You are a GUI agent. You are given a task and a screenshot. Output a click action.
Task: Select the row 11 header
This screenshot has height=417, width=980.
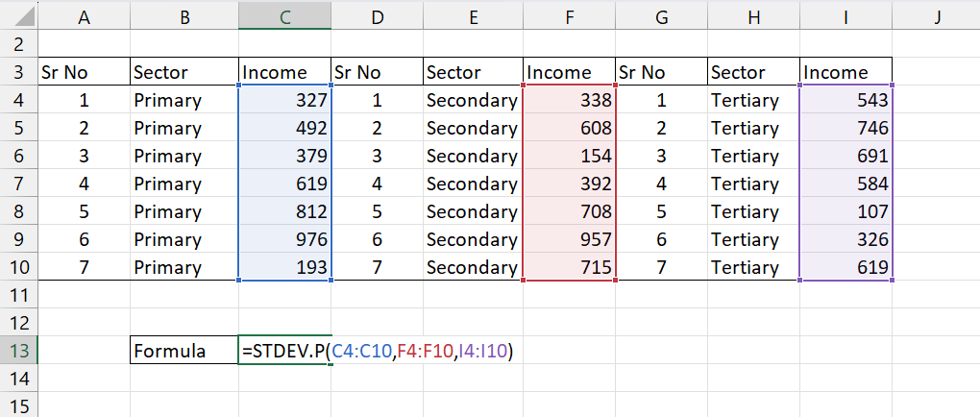coord(18,295)
